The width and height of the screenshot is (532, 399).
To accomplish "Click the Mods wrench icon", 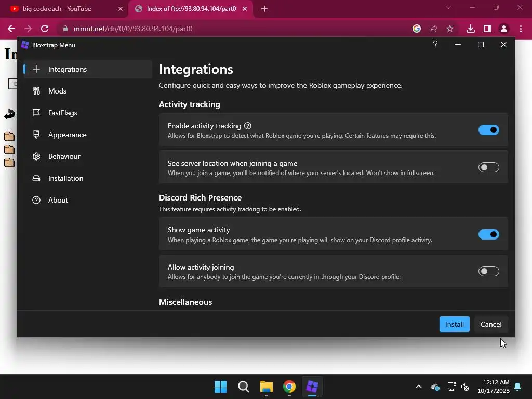I will [x=36, y=91].
